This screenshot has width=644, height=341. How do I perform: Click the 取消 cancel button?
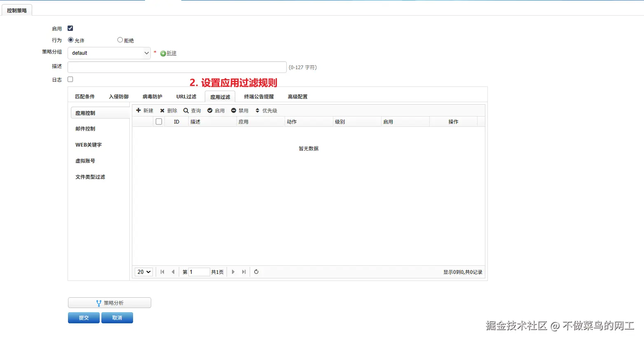(117, 318)
